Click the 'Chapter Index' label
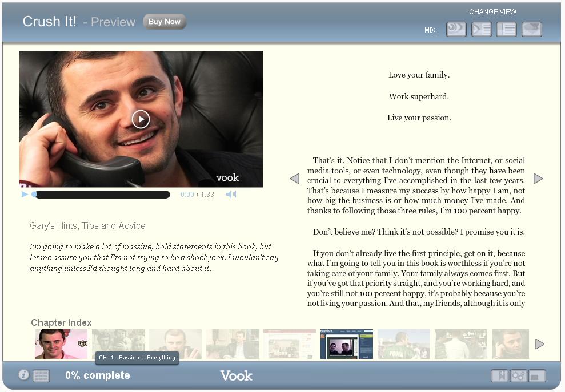The width and height of the screenshot is (565, 392). pyautogui.click(x=61, y=322)
